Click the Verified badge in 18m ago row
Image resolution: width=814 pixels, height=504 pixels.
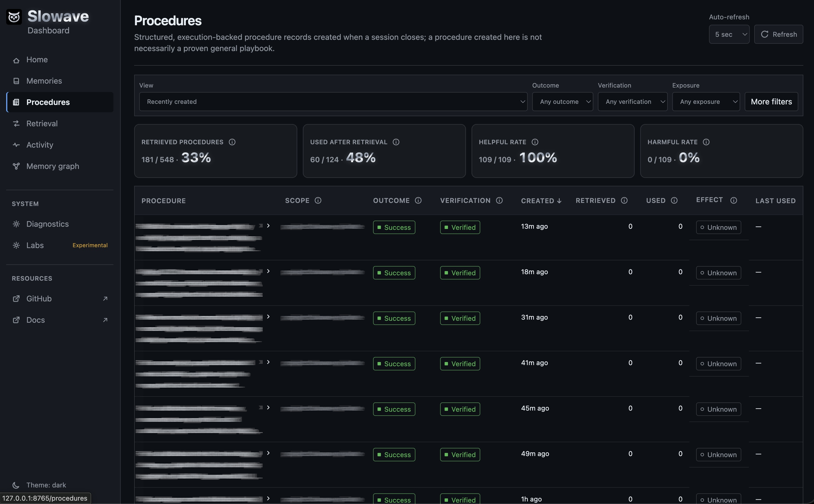460,273
